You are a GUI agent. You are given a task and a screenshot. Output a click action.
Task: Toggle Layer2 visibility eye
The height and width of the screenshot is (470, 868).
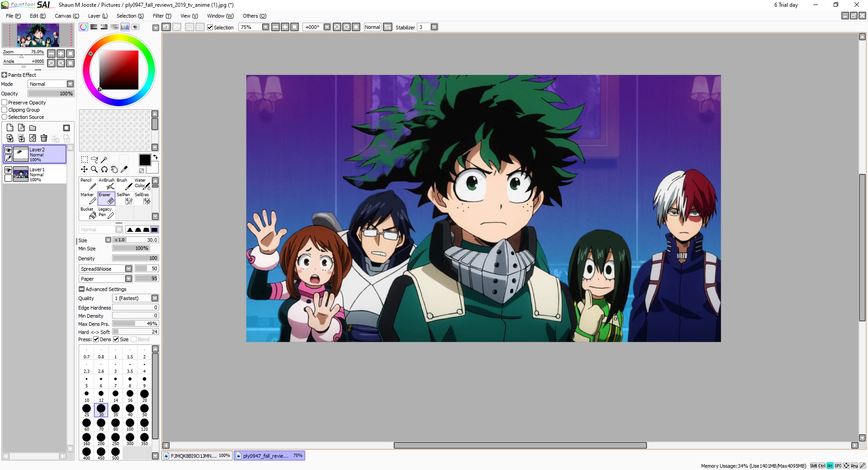tap(9, 150)
